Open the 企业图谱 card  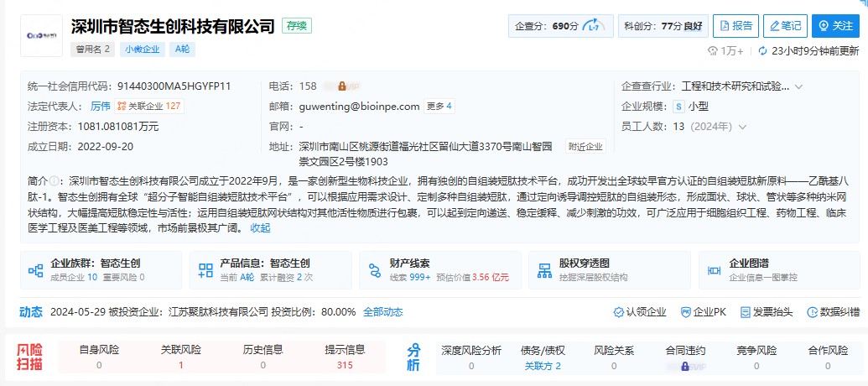779,270
